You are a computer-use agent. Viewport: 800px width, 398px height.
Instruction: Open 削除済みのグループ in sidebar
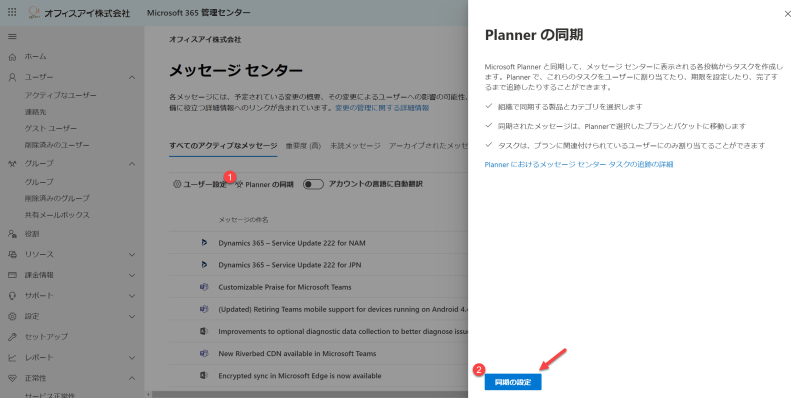point(57,198)
